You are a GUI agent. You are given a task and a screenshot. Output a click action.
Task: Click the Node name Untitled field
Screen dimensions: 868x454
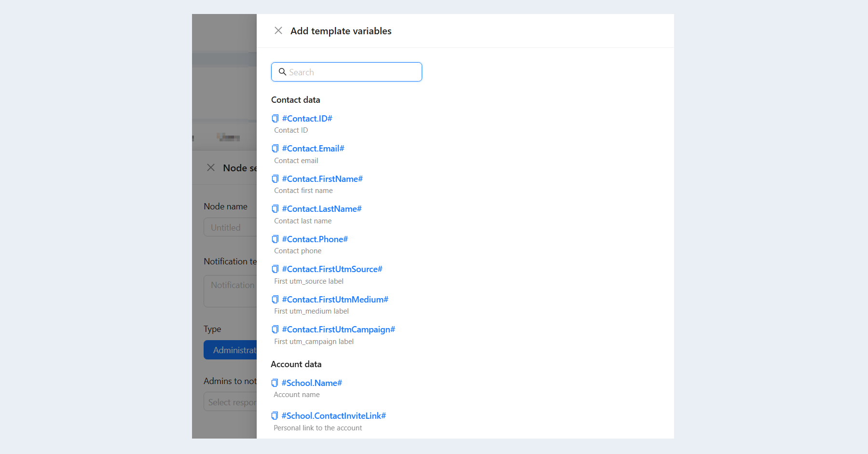pos(231,227)
